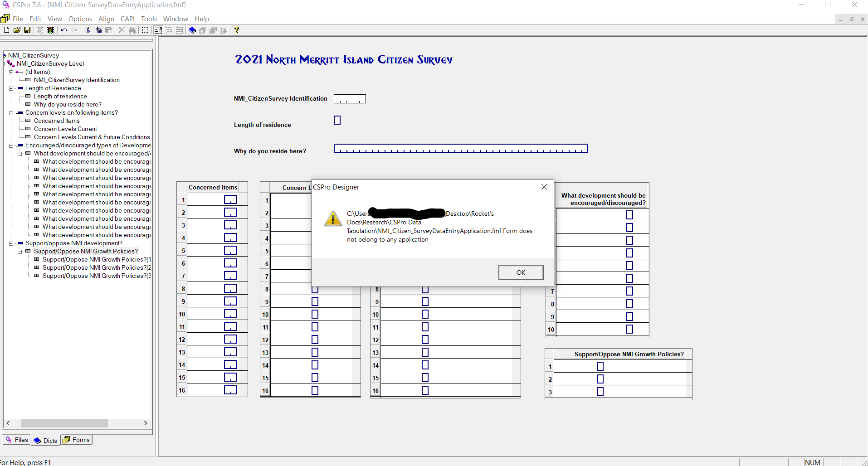Open the Tools menu

149,19
